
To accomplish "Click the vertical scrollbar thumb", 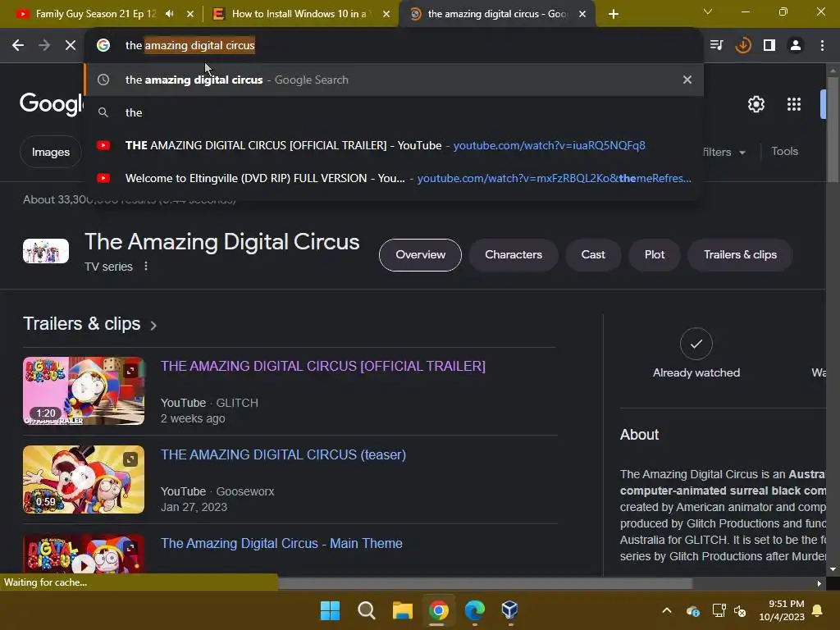I will point(833,130).
